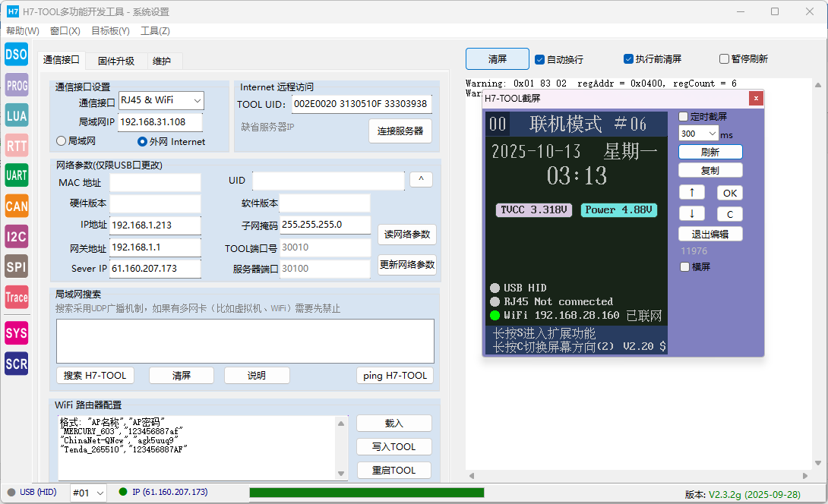Enable the 暂停刷新 checkbox
828x504 pixels.
tap(725, 59)
